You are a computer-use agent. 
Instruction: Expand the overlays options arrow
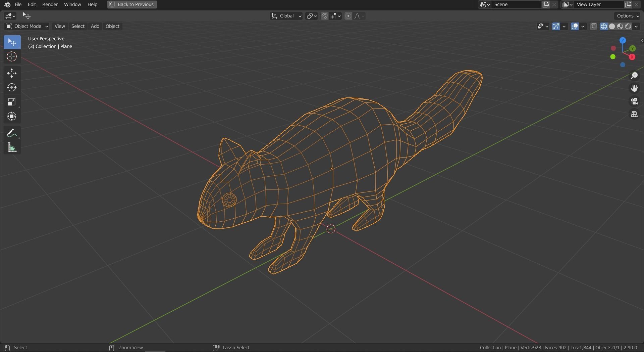pyautogui.click(x=583, y=26)
